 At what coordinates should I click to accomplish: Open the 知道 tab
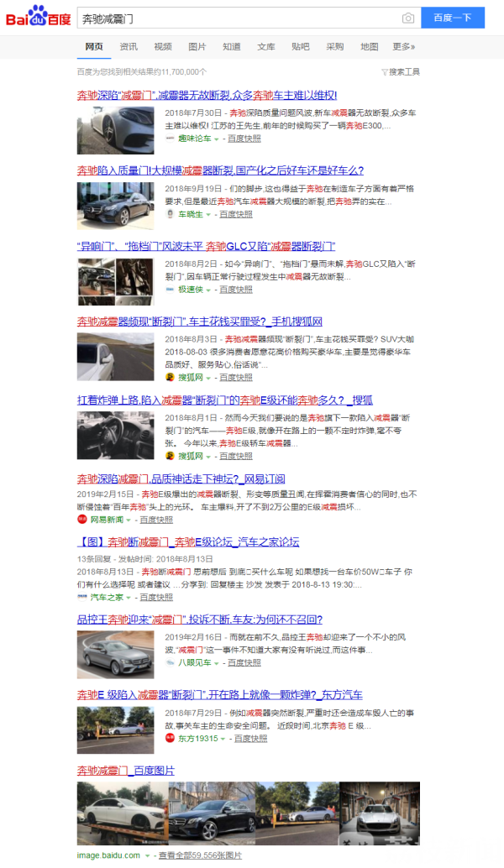tap(232, 47)
